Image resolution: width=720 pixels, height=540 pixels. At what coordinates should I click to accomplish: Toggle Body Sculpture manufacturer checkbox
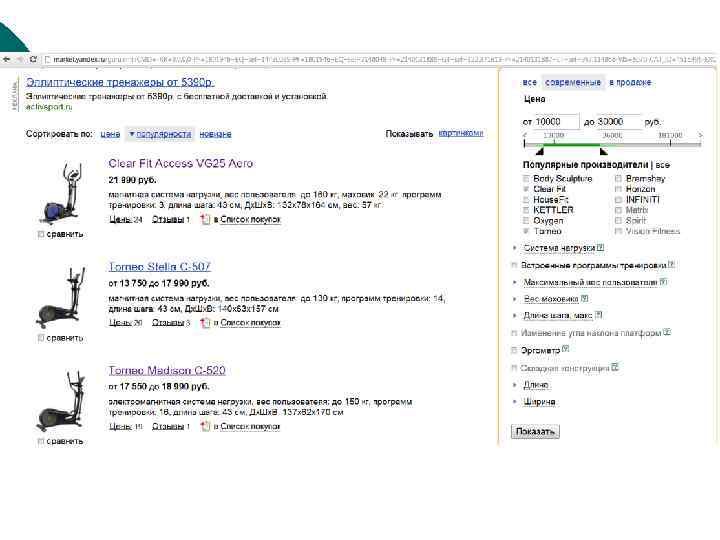click(526, 179)
